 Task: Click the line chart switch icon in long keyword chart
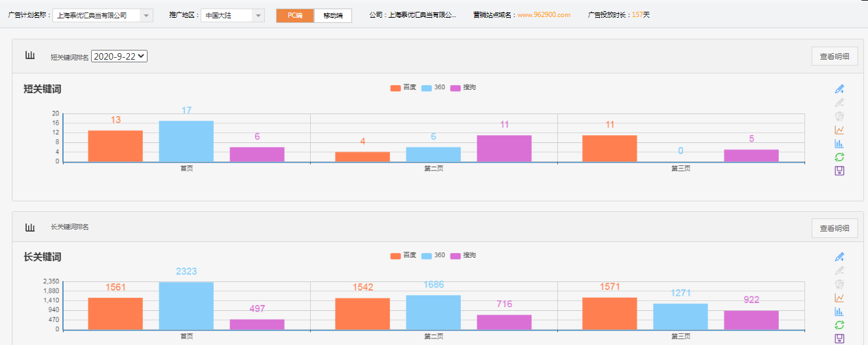click(839, 298)
